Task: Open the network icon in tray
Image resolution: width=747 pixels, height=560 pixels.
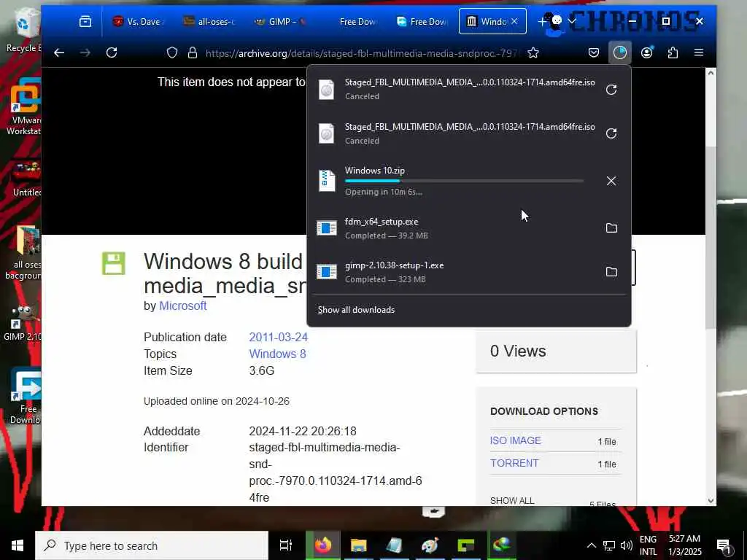Action: point(609,545)
